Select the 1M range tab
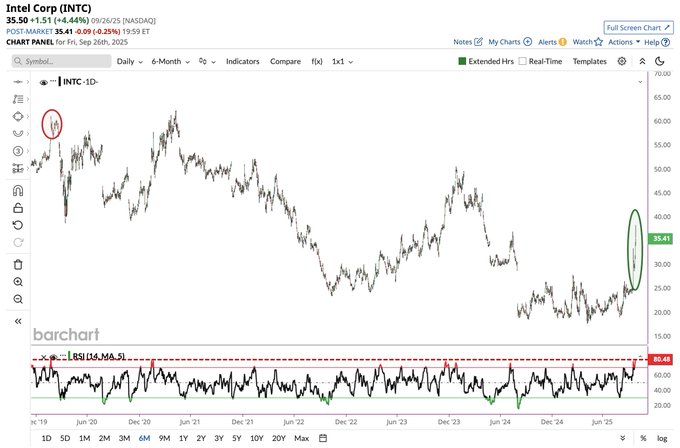This screenshot has height=448, width=680. [85, 438]
